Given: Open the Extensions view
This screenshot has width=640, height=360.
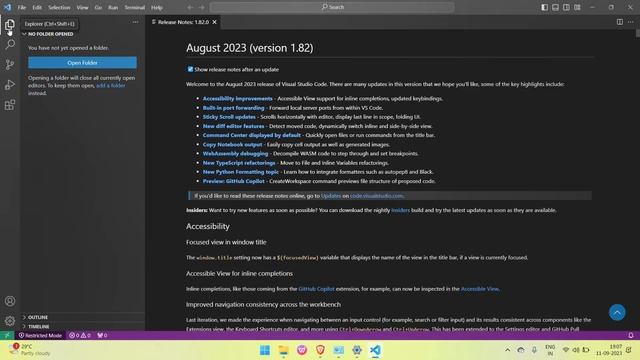Looking at the screenshot, I should pyautogui.click(x=10, y=105).
